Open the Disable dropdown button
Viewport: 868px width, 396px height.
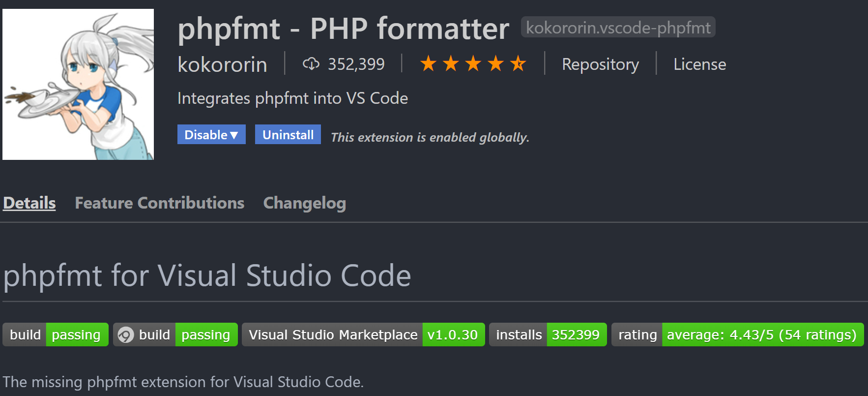pos(211,134)
